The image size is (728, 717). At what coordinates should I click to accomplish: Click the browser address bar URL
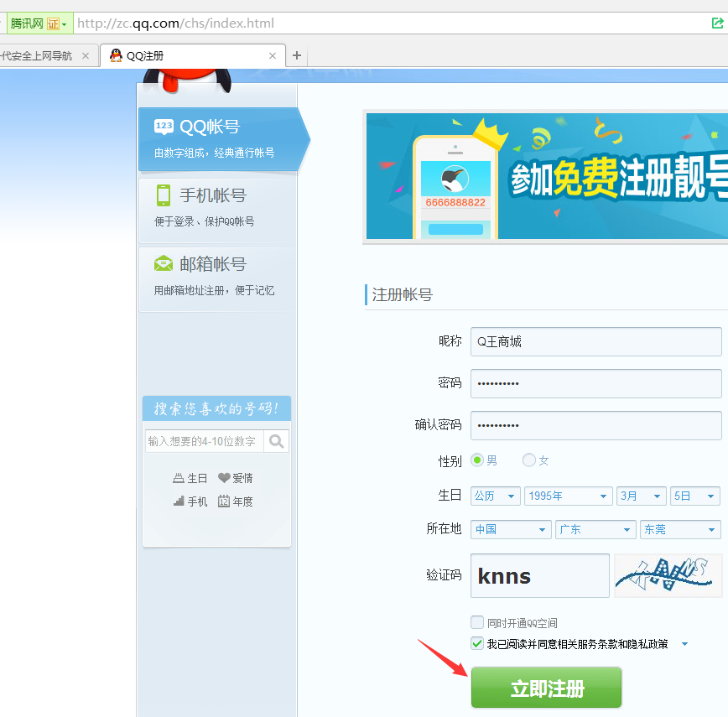click(x=175, y=23)
